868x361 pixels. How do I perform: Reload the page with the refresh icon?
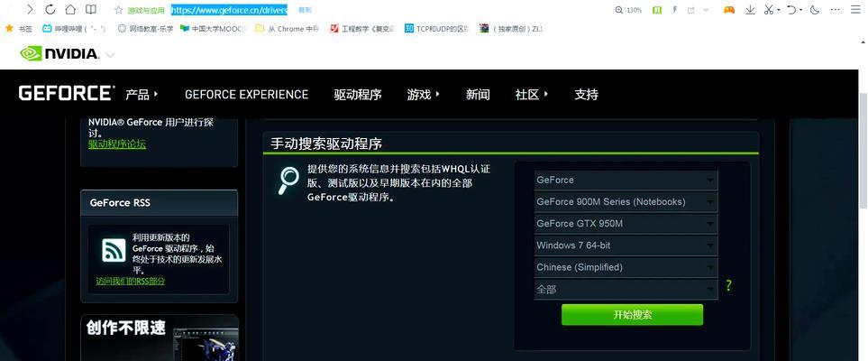(x=50, y=9)
